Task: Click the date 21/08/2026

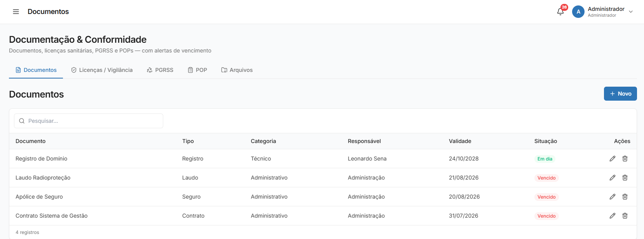Action: [x=464, y=178]
